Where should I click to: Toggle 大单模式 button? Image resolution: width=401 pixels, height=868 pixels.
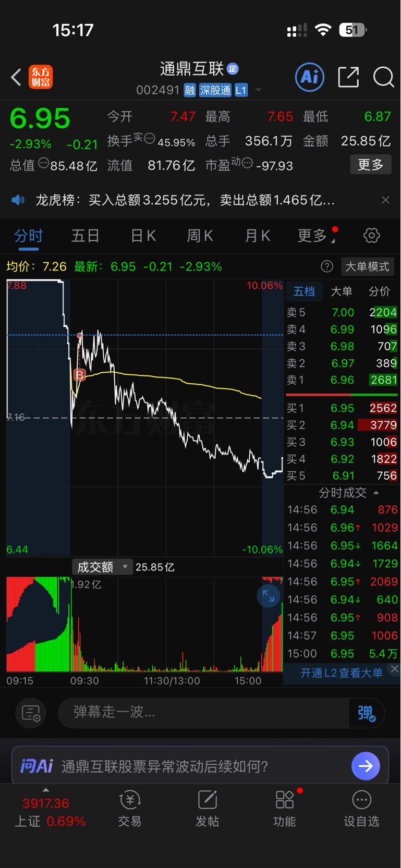pos(368,266)
